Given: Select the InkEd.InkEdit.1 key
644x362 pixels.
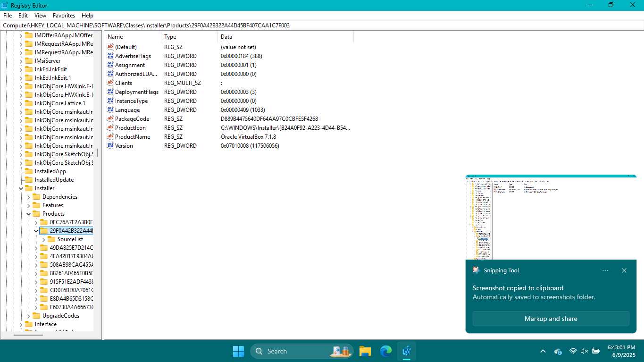Looking at the screenshot, I should 53,78.
